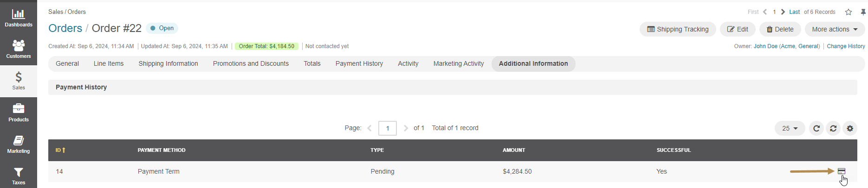Screen dimensions: 868x188
Task: Click the page number input field
Action: pos(387,128)
